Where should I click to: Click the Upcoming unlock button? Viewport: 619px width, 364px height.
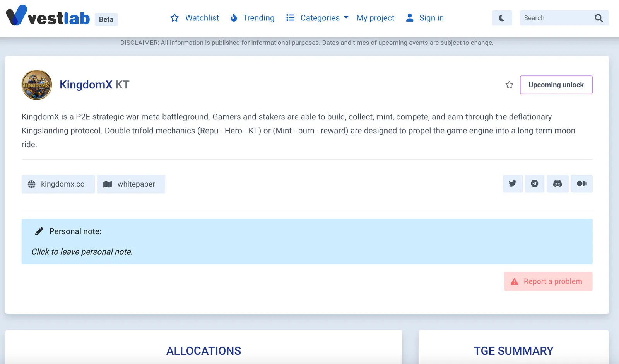pos(556,85)
